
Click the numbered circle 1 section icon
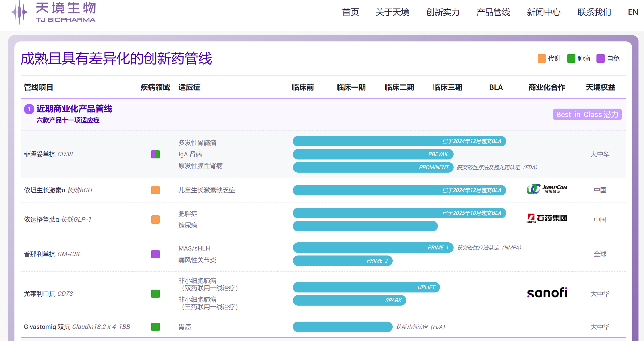pyautogui.click(x=29, y=109)
